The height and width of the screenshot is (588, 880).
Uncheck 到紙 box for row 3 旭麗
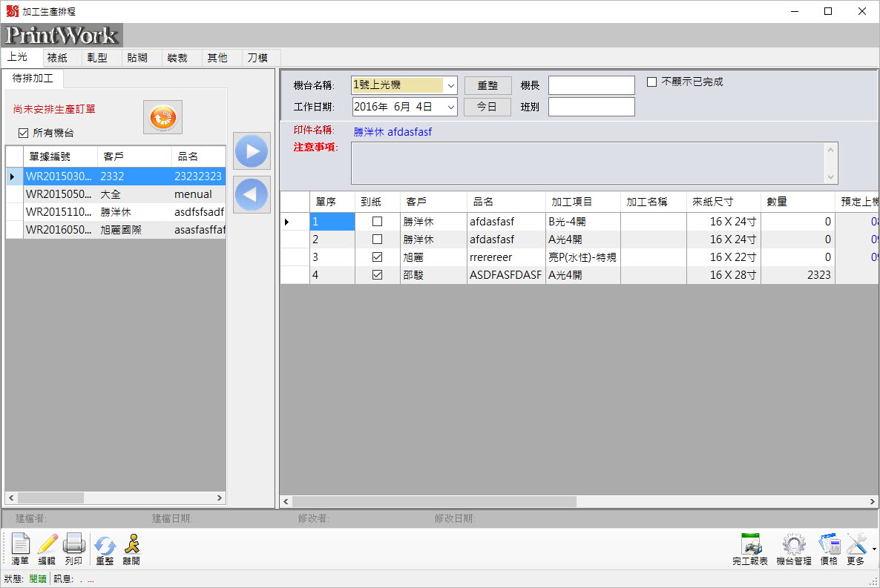377,257
